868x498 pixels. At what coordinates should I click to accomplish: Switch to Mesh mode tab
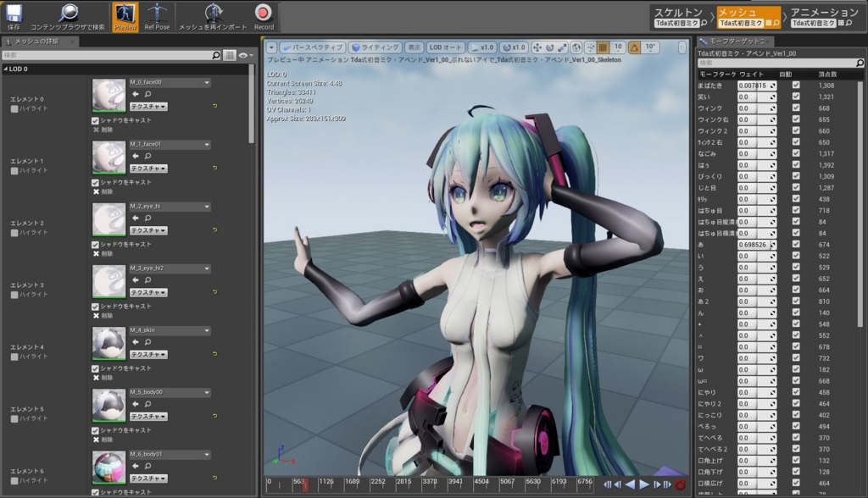click(x=748, y=17)
